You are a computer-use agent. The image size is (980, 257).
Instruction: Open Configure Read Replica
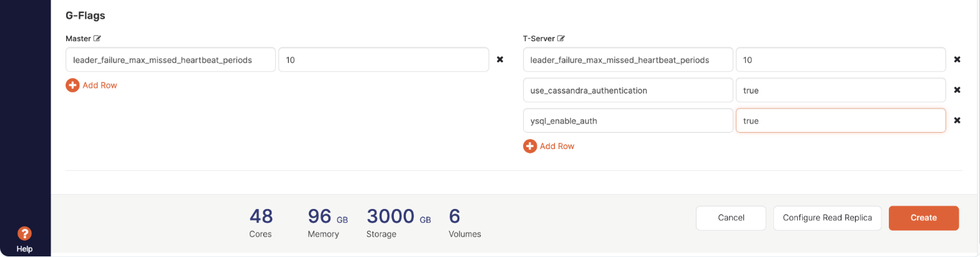[827, 218]
